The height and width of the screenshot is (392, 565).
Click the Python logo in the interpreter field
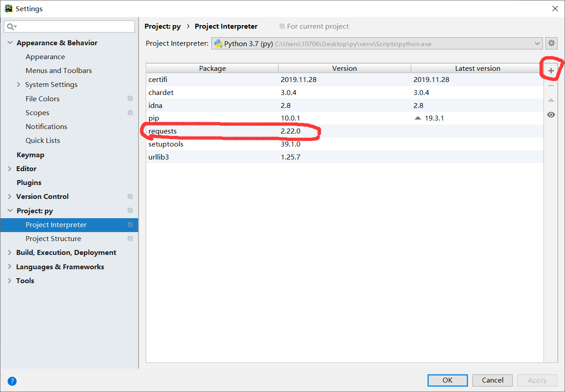218,43
